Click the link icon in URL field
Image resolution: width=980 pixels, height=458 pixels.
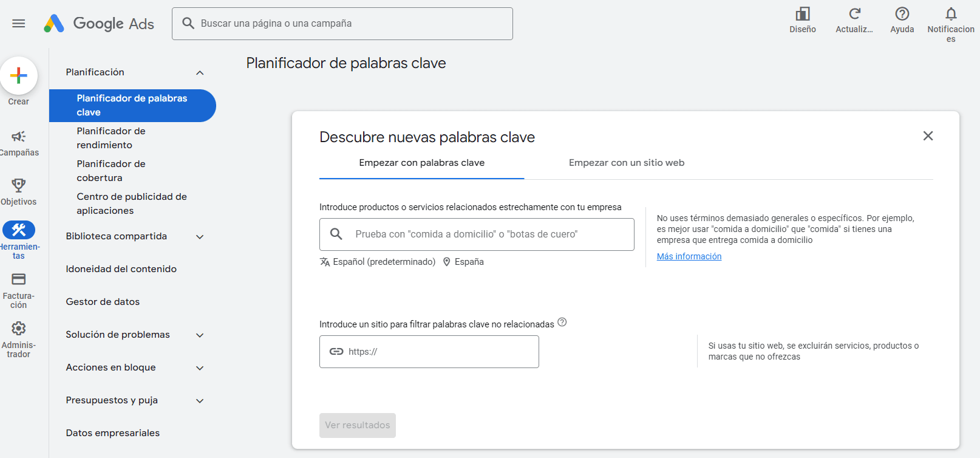(x=336, y=352)
